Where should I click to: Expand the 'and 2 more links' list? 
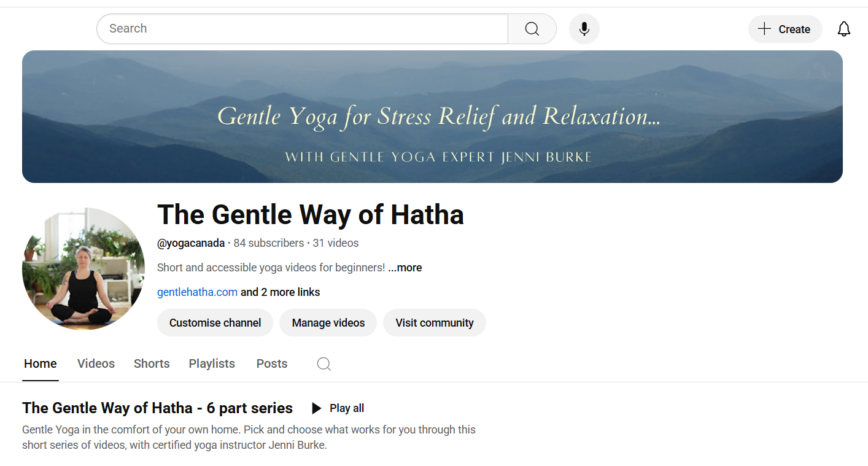[281, 292]
